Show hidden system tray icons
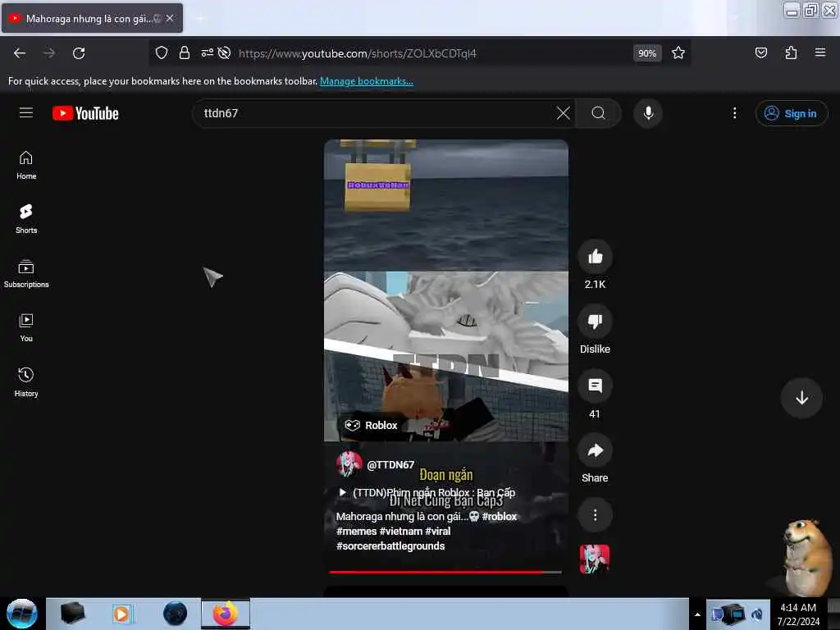This screenshot has width=840, height=630. point(697,614)
